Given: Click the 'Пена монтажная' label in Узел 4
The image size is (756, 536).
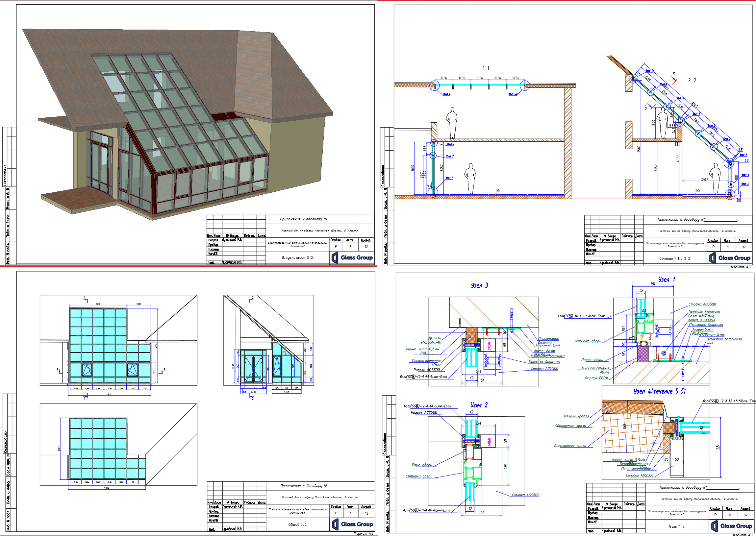Looking at the screenshot, I should pyautogui.click(x=636, y=469).
